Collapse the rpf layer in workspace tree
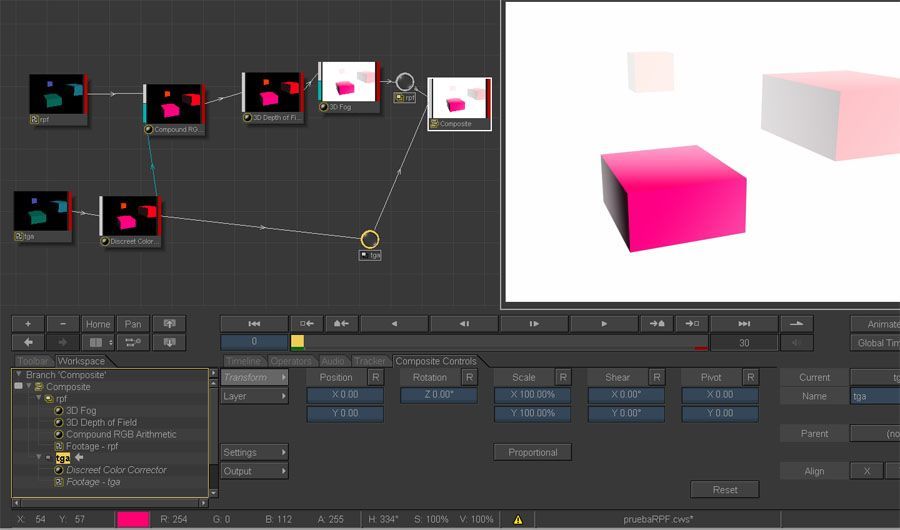This screenshot has width=900, height=530. [x=38, y=398]
